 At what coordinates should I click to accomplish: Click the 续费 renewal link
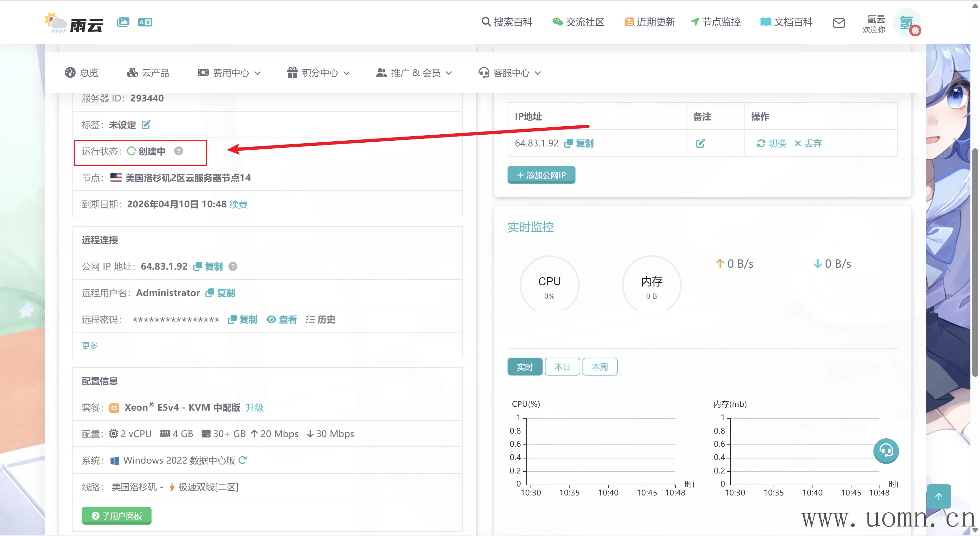click(238, 204)
